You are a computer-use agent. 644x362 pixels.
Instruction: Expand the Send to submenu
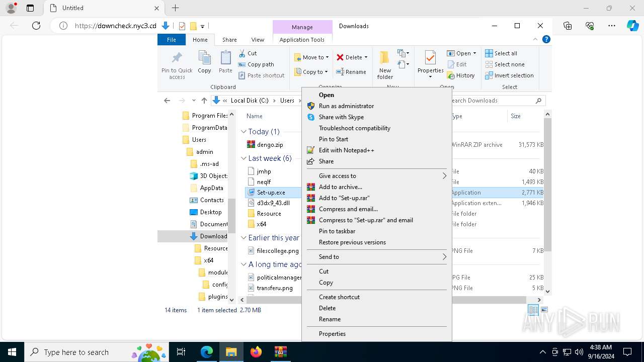376,257
